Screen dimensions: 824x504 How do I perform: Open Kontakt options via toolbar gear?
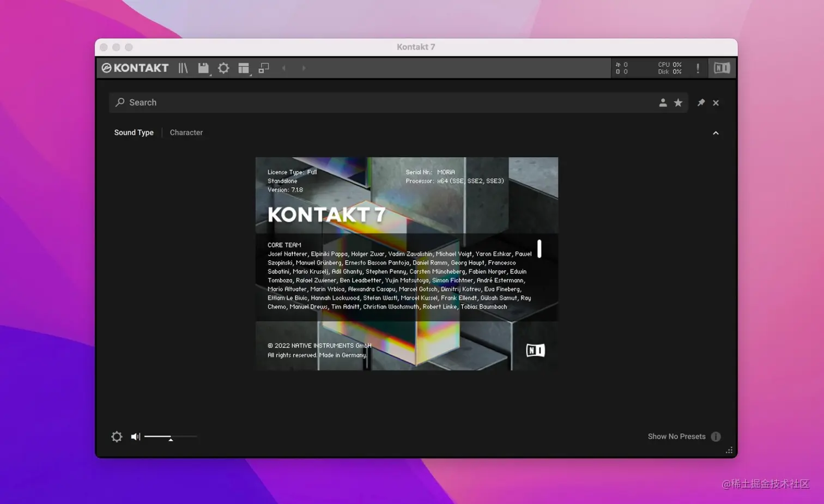pos(223,68)
